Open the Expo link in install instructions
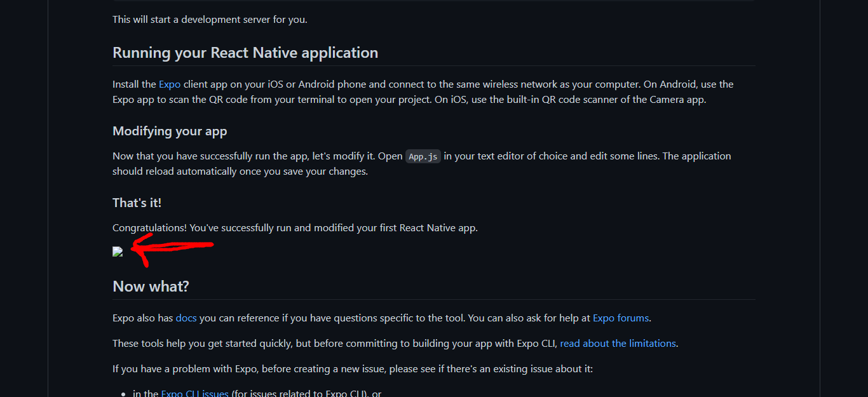Screen dimensions: 868x397 click(x=170, y=84)
